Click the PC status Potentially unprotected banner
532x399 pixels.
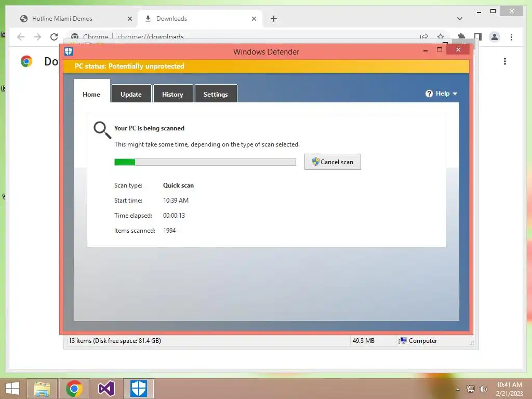266,66
